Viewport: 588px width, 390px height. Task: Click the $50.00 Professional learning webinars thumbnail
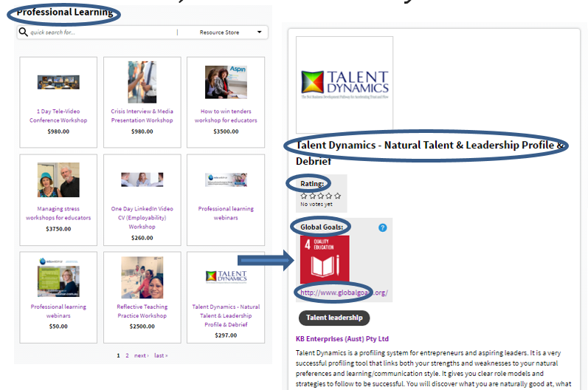pos(58,278)
